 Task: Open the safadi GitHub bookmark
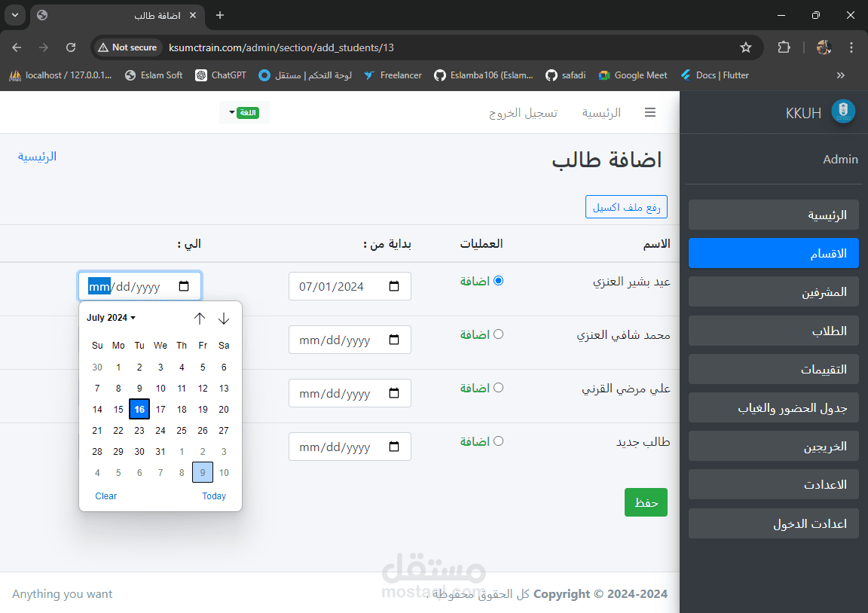point(565,75)
